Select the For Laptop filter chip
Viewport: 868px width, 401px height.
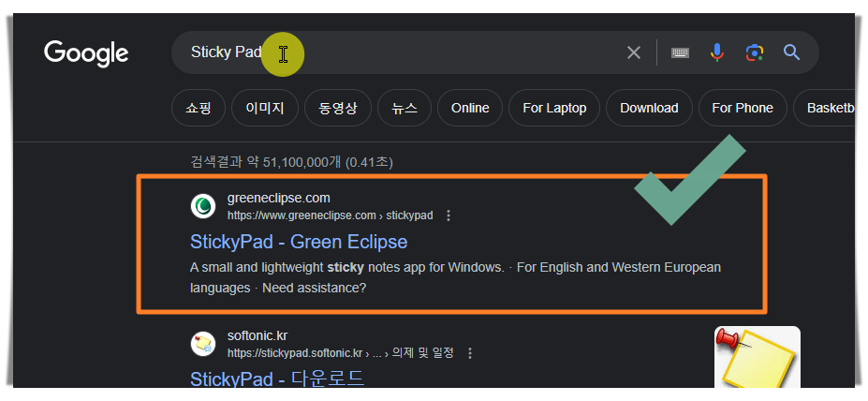pyautogui.click(x=554, y=108)
